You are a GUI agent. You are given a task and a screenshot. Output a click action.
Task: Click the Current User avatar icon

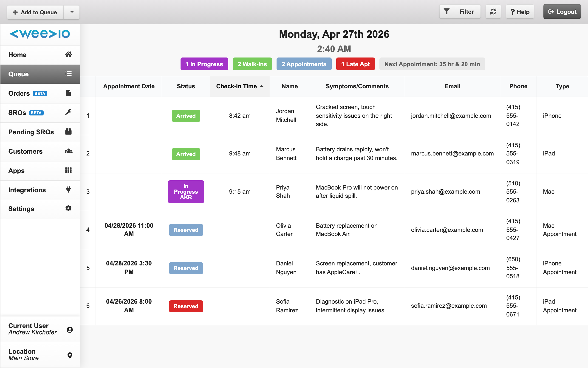70,330
